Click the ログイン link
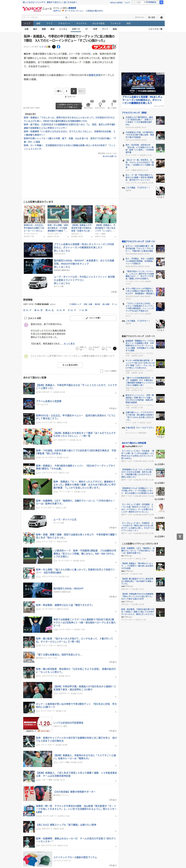The height and width of the screenshot is (868, 186). click(57, 11)
